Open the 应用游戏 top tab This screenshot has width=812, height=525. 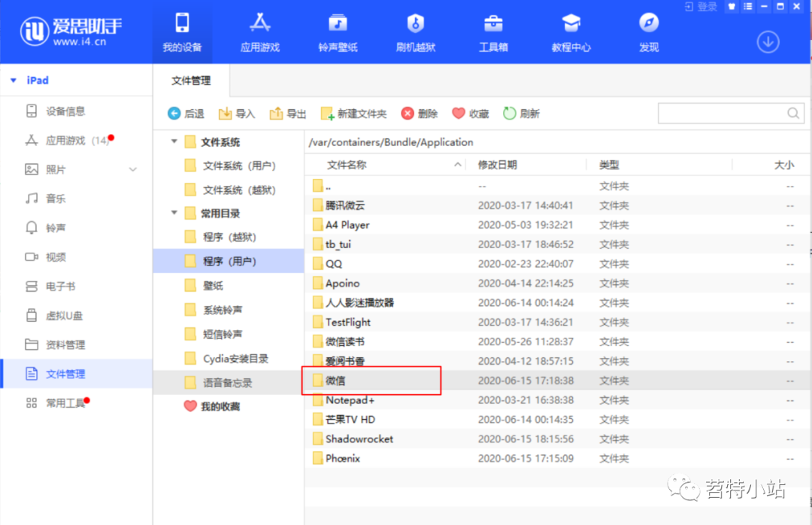point(260,32)
